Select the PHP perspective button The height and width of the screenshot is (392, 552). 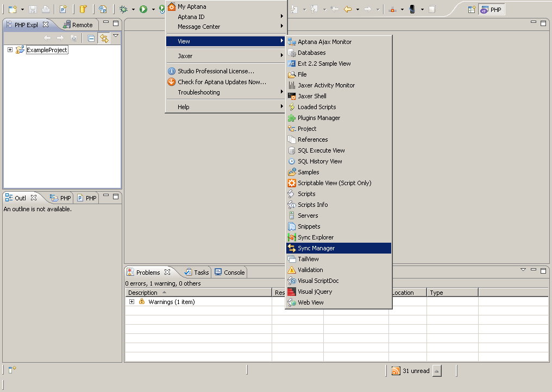click(x=492, y=9)
